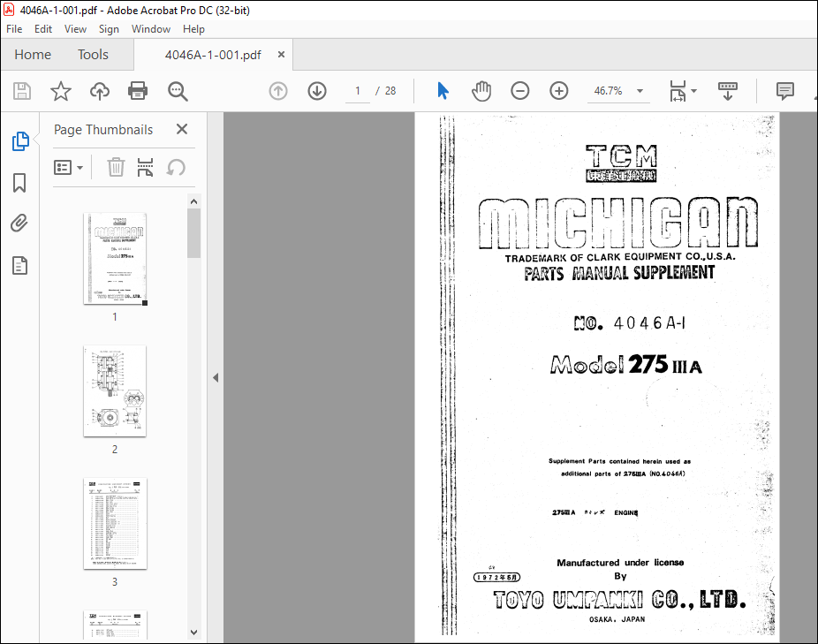Open the read mode scrolling icon
The height and width of the screenshot is (644, 818).
click(728, 91)
